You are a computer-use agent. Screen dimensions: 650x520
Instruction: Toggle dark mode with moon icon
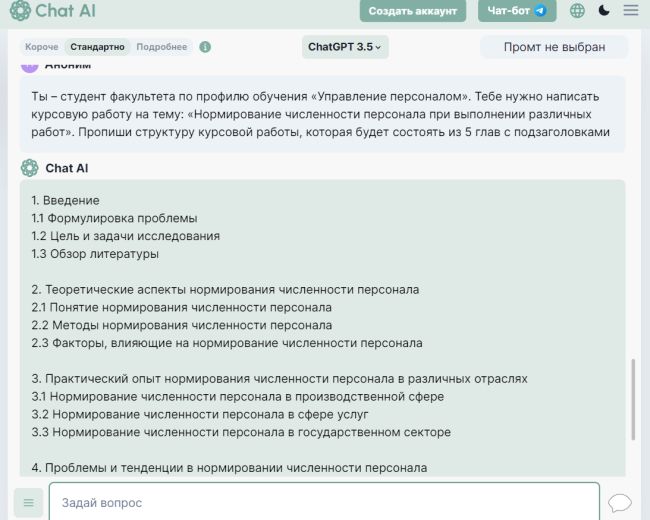coord(604,11)
